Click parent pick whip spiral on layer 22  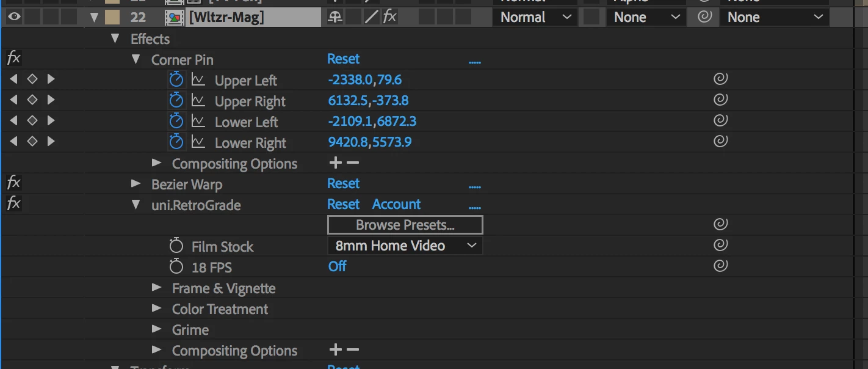(x=704, y=17)
